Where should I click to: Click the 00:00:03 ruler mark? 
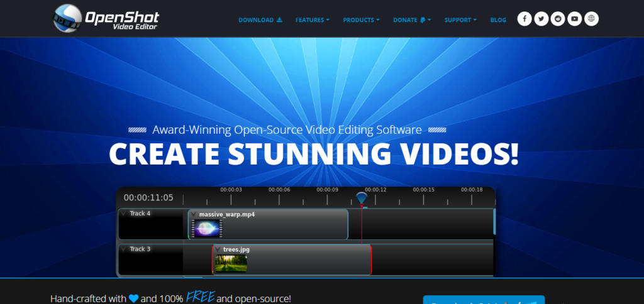(x=231, y=190)
